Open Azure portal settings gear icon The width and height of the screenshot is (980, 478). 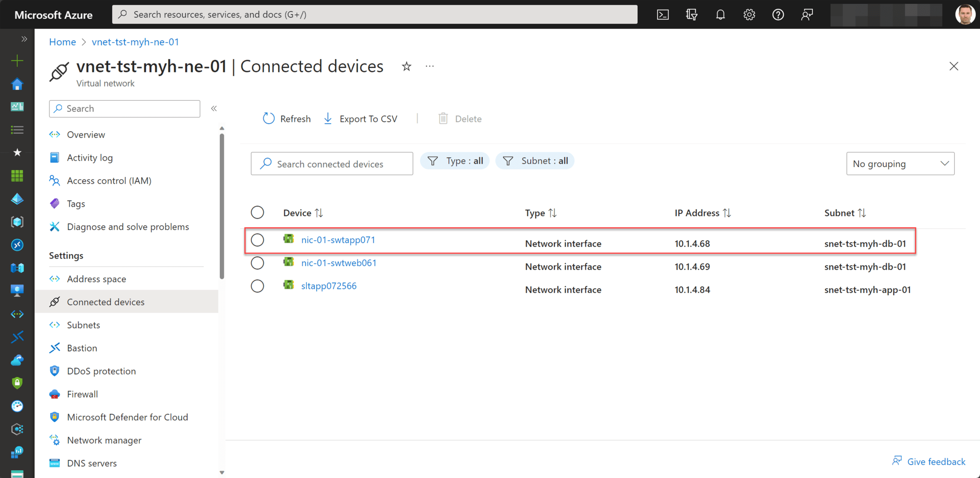click(749, 14)
